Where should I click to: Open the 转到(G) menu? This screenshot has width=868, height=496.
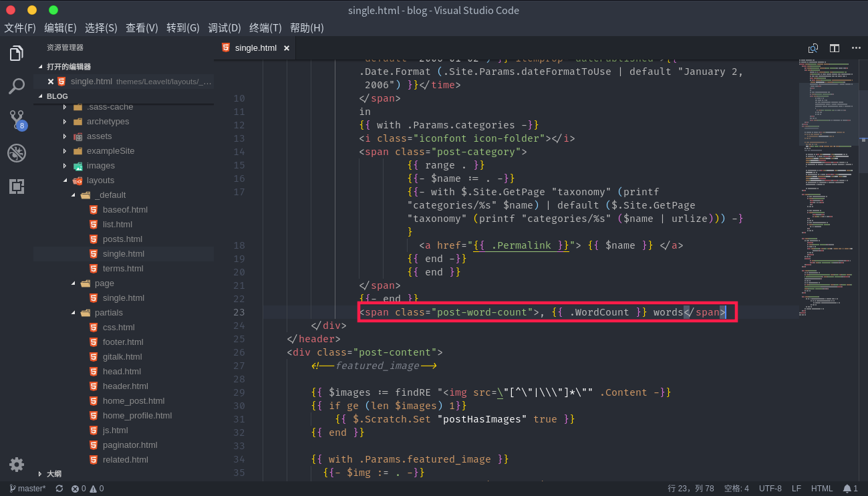pos(183,28)
